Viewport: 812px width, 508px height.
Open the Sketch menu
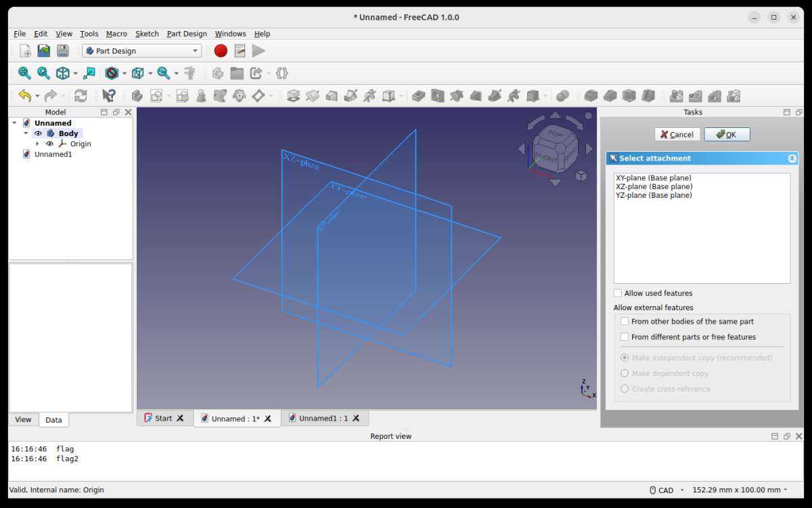point(147,34)
